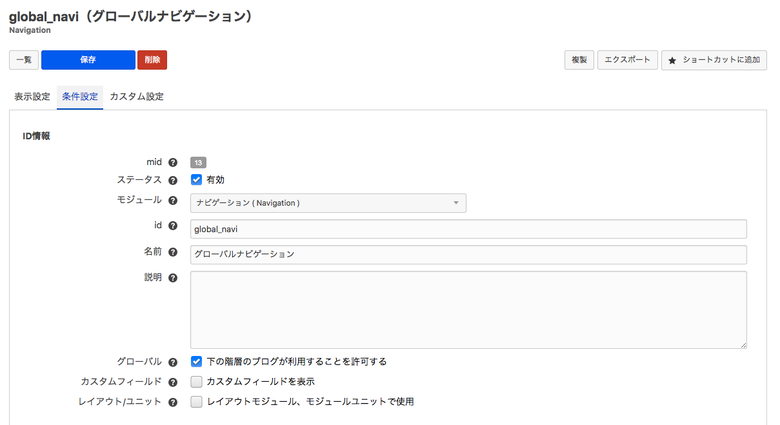Enable the カスタムフィールドを表示 checkbox
This screenshot has height=425, width=780.
tap(197, 382)
